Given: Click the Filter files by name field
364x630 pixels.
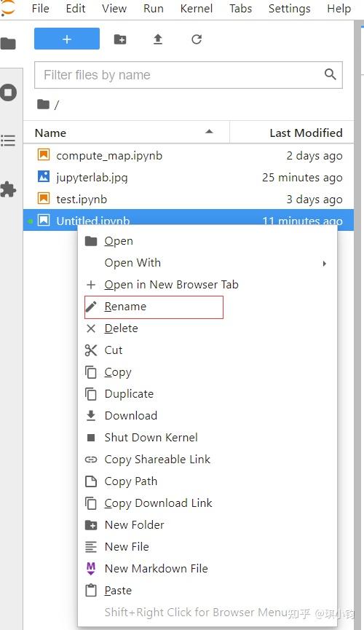Looking at the screenshot, I should coord(189,75).
